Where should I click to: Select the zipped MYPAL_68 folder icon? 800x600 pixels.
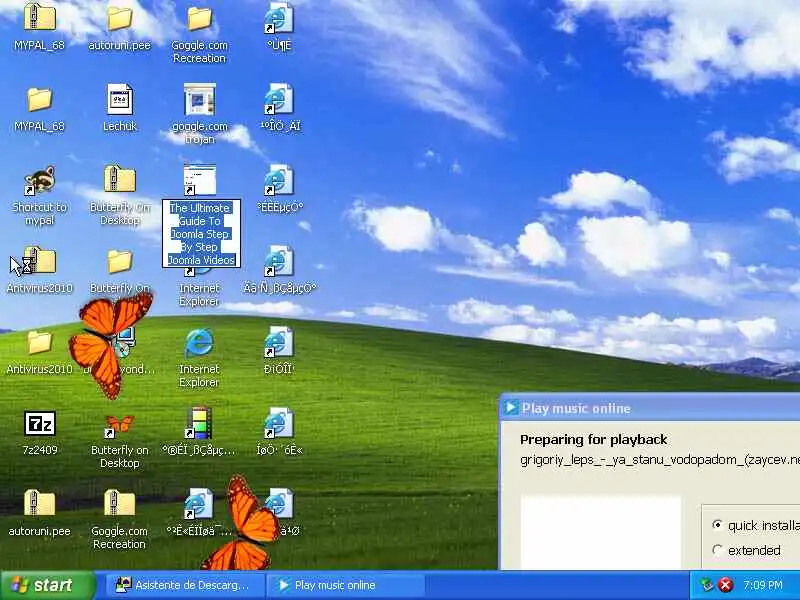pyautogui.click(x=40, y=16)
